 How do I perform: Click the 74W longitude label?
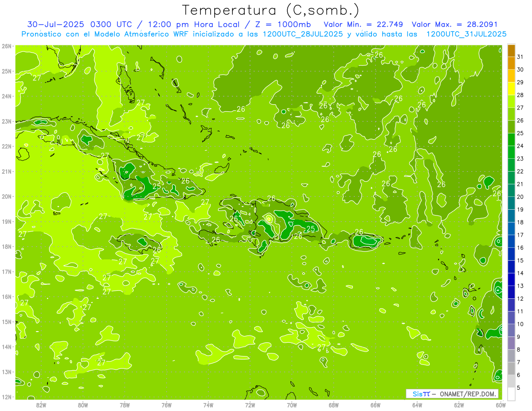tap(208, 404)
